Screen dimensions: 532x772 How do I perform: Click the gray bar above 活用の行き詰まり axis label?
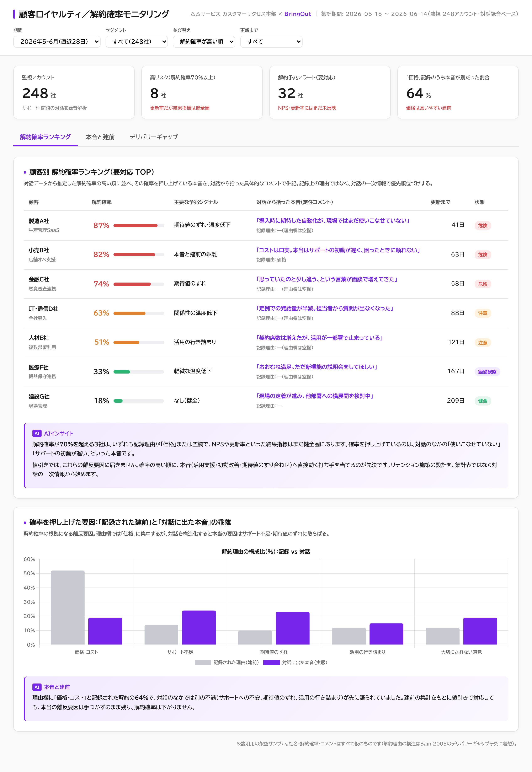349,636
